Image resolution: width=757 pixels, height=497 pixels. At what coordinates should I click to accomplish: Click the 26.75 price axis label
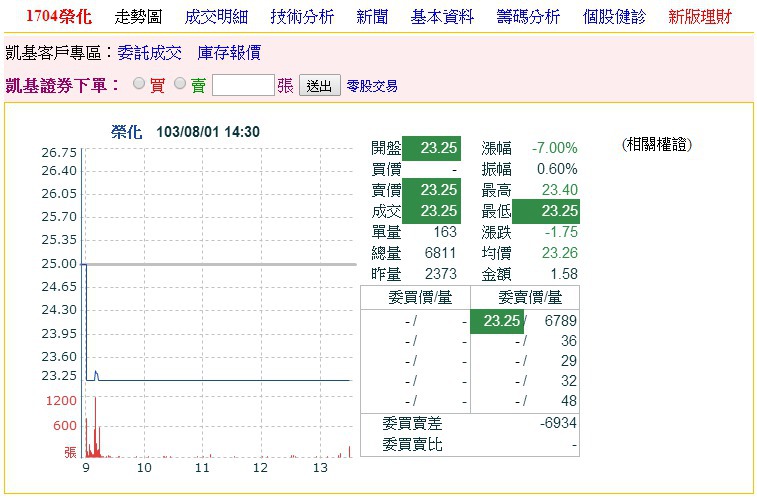click(59, 153)
